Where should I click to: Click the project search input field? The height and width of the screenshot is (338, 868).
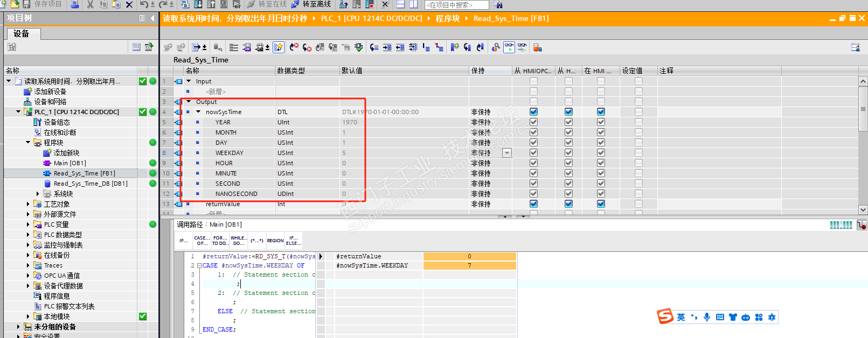[x=457, y=5]
